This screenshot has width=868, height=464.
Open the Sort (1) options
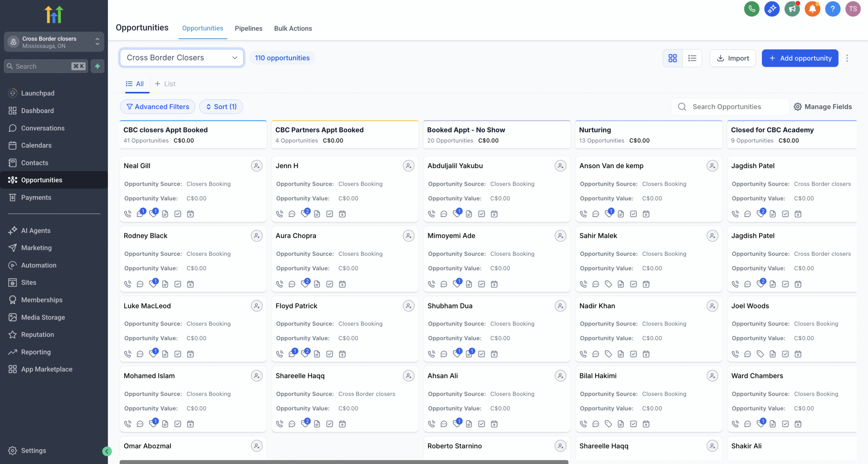(221, 107)
